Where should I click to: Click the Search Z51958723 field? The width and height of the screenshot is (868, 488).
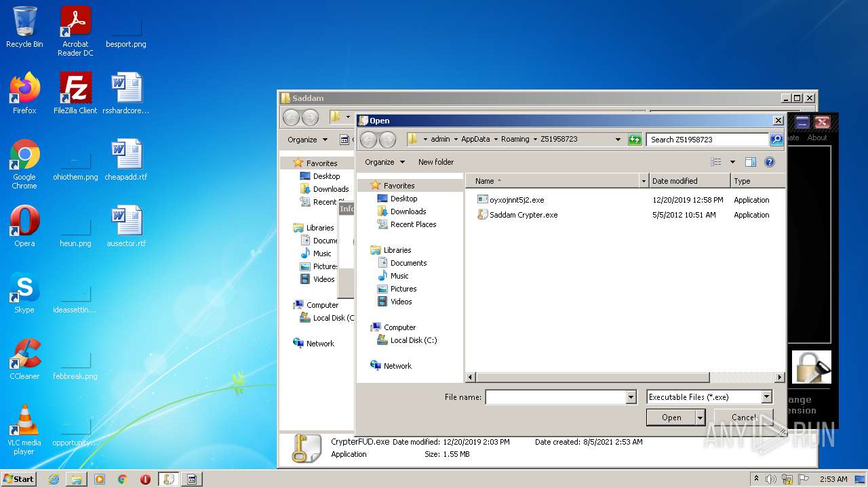[708, 140]
